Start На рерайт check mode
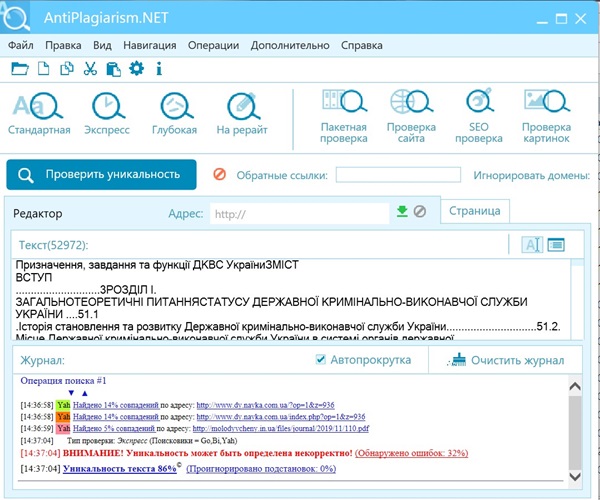Viewport: 600px width, 500px height. pos(242,113)
